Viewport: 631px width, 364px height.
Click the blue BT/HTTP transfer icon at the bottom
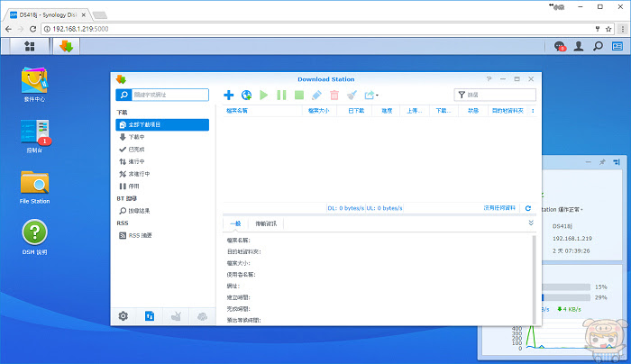[x=150, y=316]
